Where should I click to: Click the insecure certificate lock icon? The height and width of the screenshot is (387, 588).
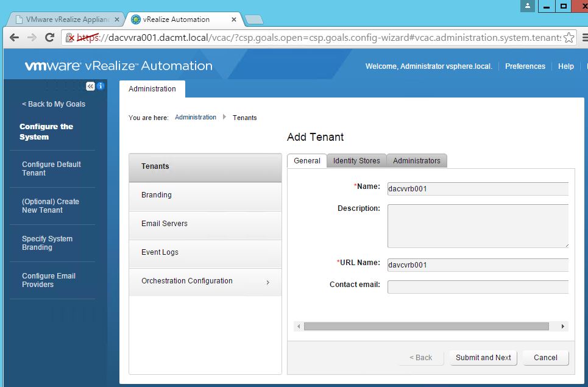tap(69, 38)
